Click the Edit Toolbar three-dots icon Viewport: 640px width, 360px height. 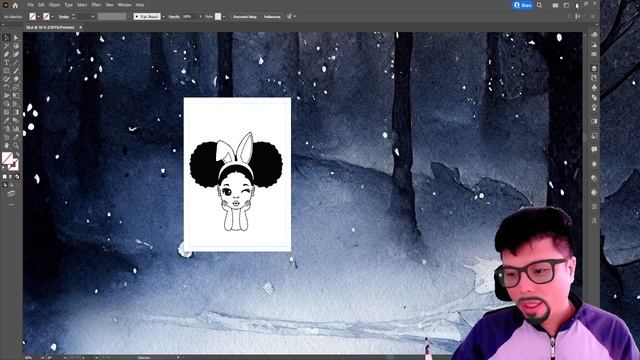(x=11, y=204)
